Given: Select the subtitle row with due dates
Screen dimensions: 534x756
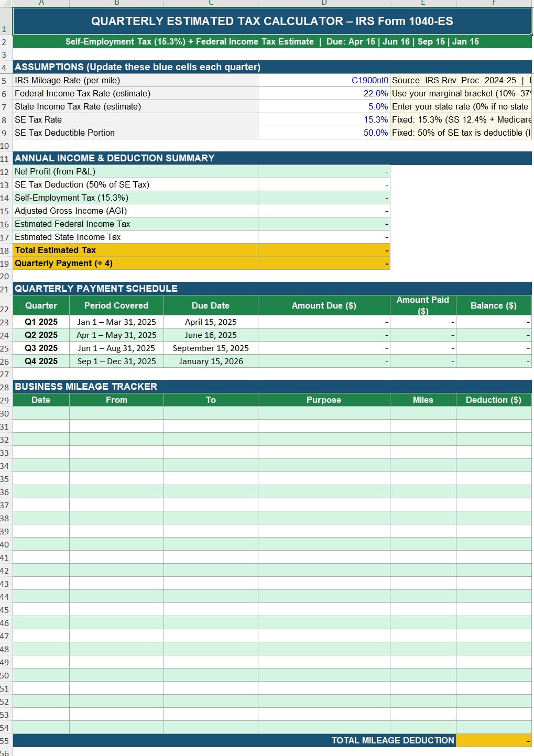Looking at the screenshot, I should pyautogui.click(x=272, y=42).
